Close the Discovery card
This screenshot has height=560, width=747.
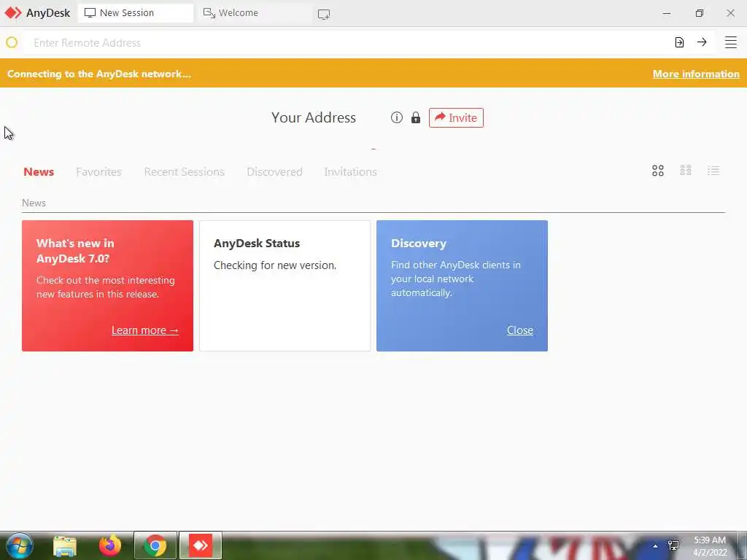pyautogui.click(x=519, y=330)
